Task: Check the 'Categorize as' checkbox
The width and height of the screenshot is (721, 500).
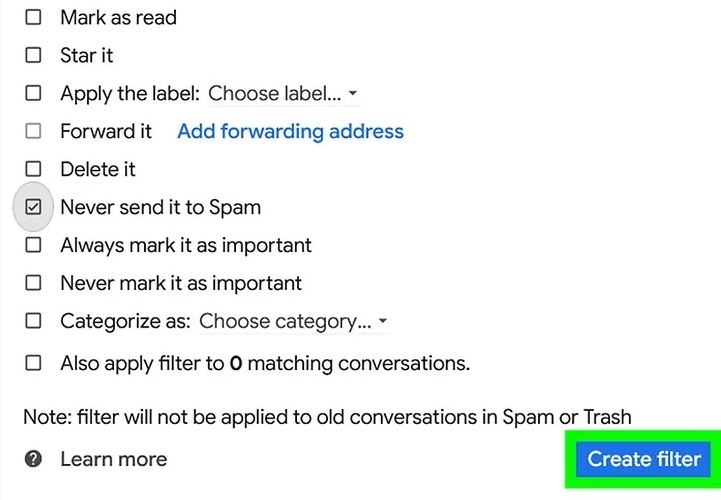Action: [x=33, y=321]
